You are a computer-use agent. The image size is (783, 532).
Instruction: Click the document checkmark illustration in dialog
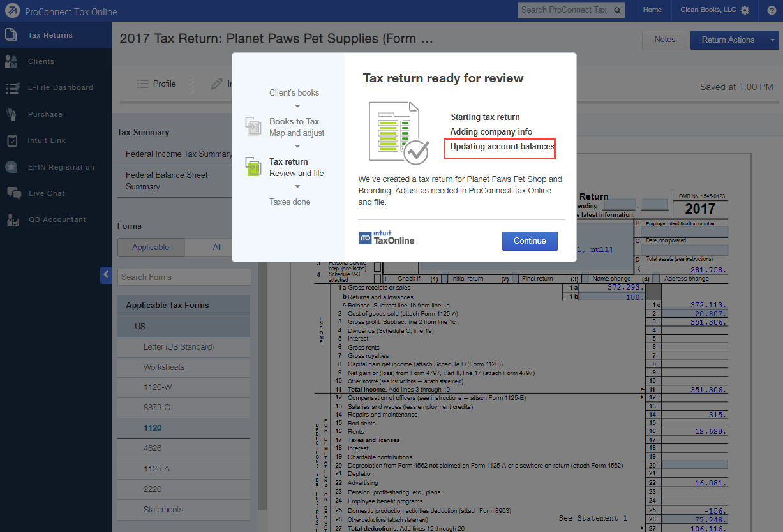click(398, 132)
